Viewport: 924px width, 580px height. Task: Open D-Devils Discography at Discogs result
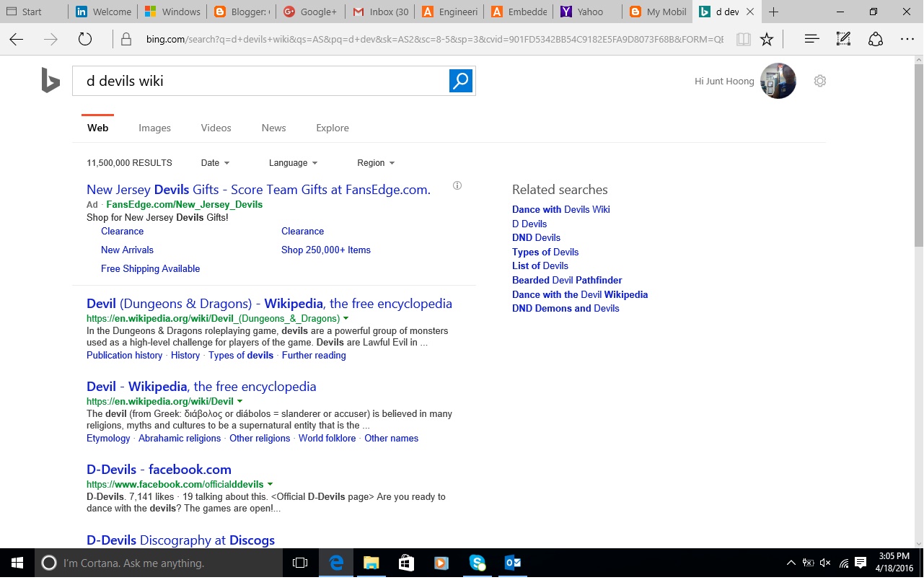tap(180, 540)
